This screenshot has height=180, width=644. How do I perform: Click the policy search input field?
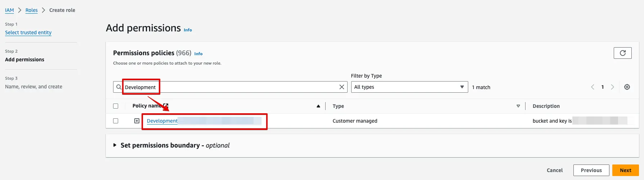245,87
